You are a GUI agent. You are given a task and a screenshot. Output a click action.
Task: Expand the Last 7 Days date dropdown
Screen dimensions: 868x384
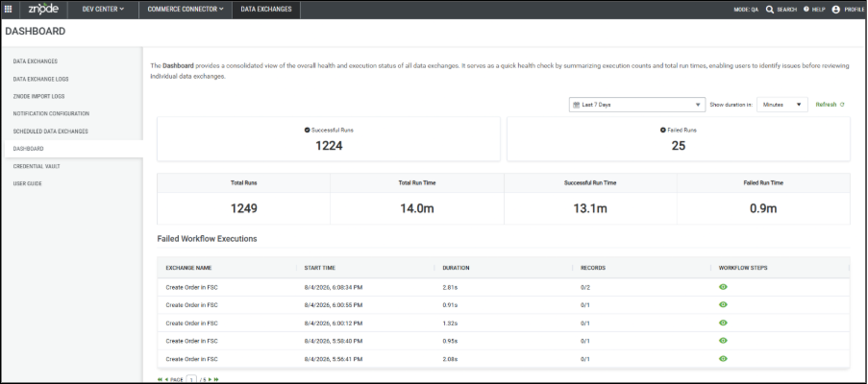click(x=637, y=105)
